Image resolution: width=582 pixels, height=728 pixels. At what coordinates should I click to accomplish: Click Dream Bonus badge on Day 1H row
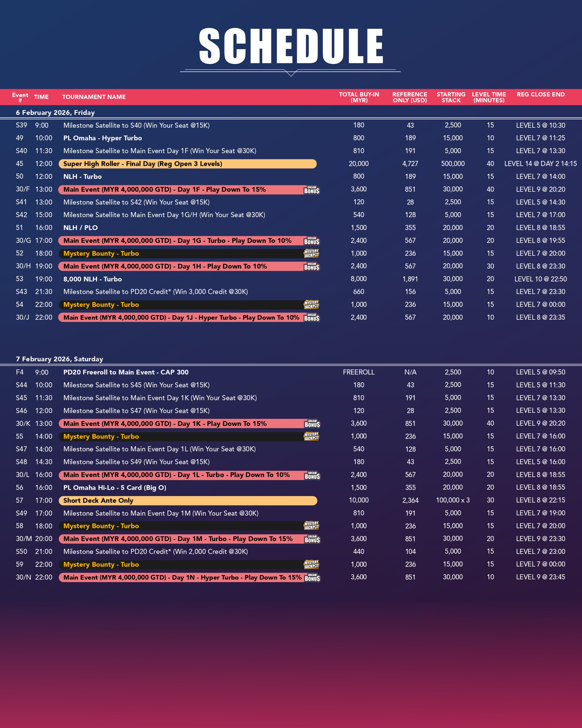point(311,266)
